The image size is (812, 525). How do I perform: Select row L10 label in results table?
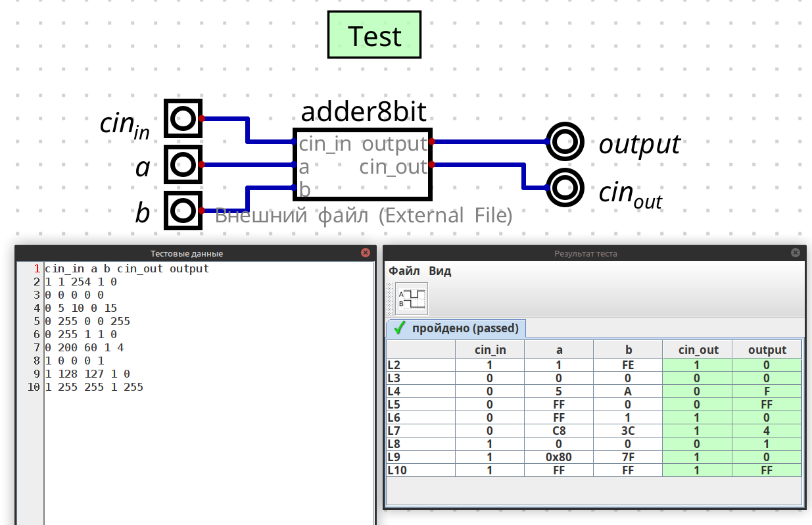[421, 470]
